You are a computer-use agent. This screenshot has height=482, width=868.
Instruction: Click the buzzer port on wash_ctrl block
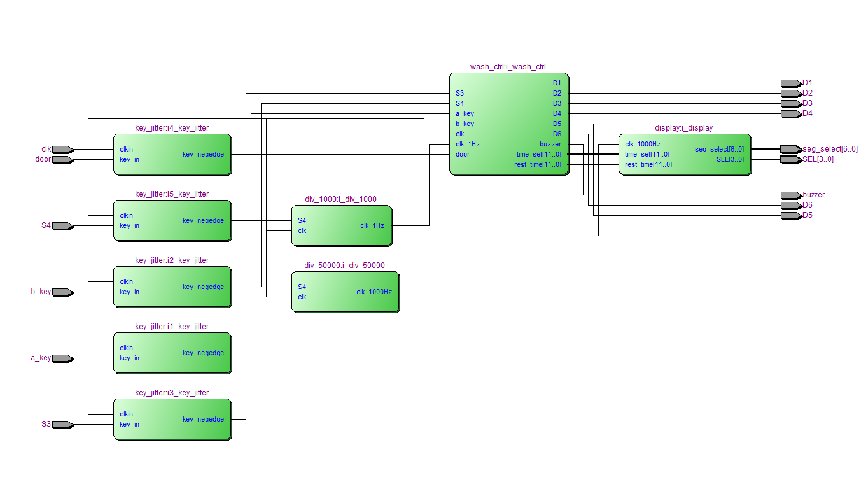pyautogui.click(x=550, y=145)
